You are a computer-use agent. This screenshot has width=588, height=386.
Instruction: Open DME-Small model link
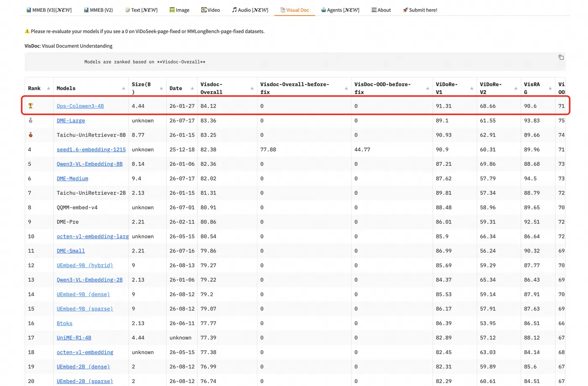[x=71, y=251]
